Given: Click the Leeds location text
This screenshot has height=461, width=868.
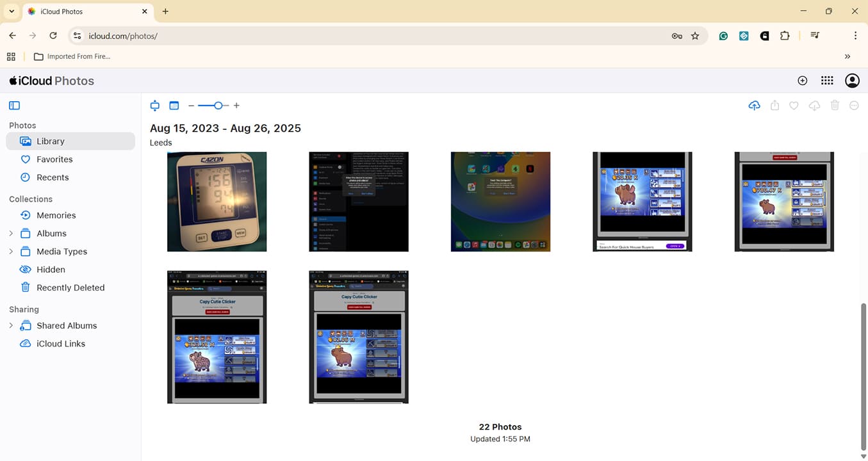Looking at the screenshot, I should tap(161, 143).
